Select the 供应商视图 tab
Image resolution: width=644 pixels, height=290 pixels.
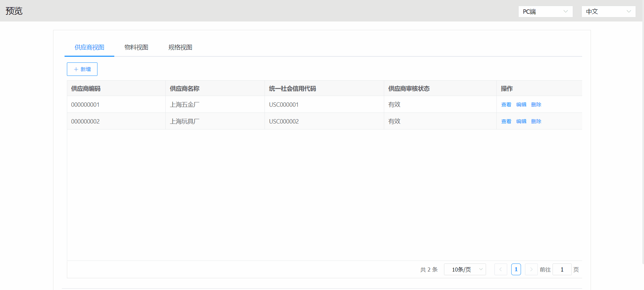(x=89, y=47)
